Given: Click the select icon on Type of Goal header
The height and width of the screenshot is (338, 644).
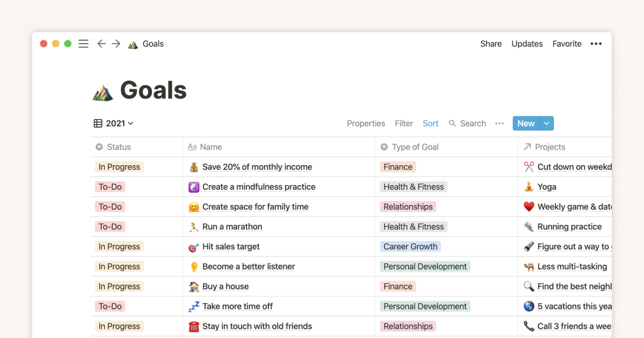Looking at the screenshot, I should (384, 146).
